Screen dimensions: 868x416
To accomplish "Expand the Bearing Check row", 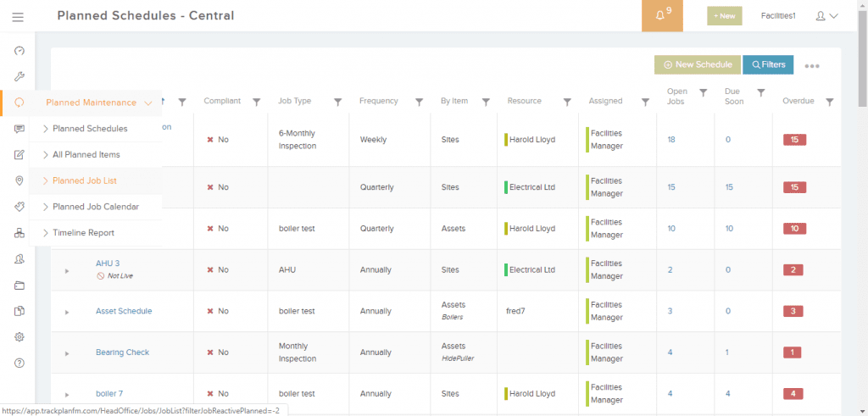I will [x=67, y=353].
